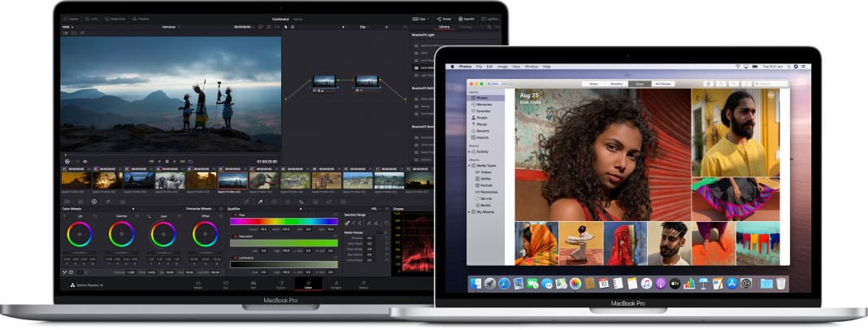Open Podcasts app from the Dock
The width and height of the screenshot is (868, 330).
coord(661,284)
